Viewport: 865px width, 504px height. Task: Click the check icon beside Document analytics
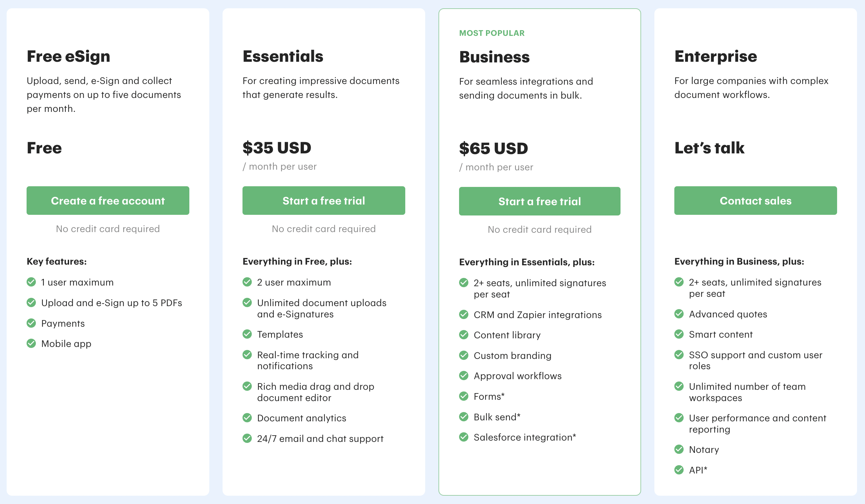coord(247,418)
